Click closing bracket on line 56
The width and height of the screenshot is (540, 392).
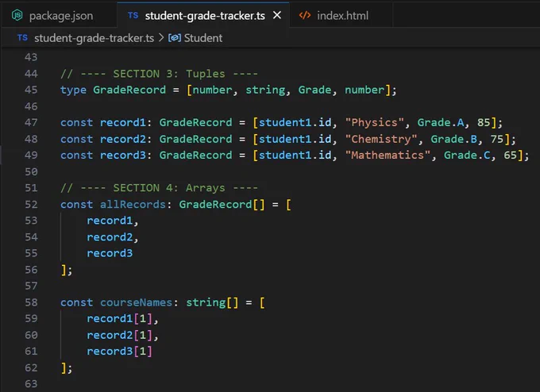(64, 270)
